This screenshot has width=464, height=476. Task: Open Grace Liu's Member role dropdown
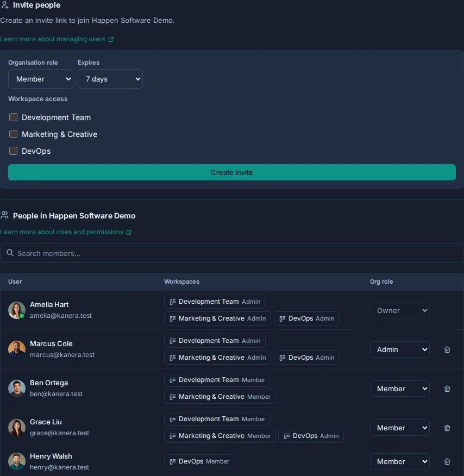[400, 428]
